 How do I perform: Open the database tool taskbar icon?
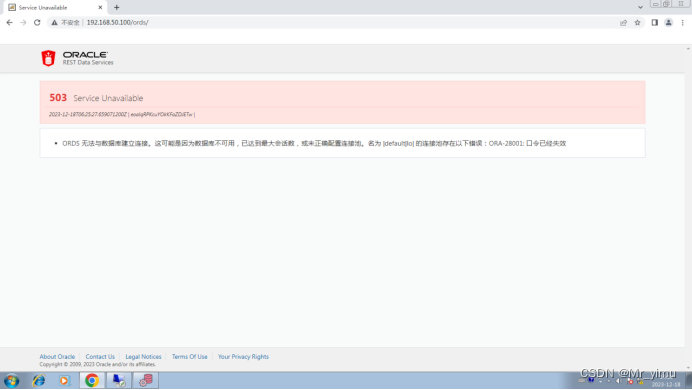tap(146, 380)
